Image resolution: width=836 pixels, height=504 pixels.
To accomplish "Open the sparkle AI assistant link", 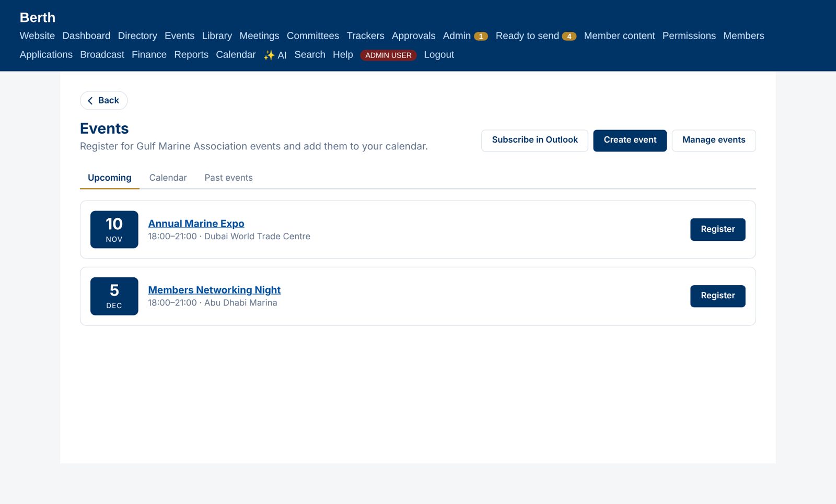I will 275,55.
